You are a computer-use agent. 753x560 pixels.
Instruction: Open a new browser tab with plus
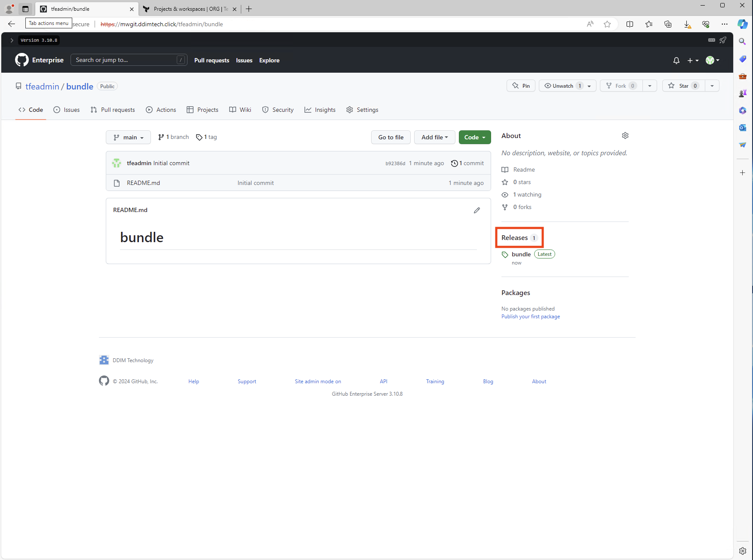coord(249,9)
